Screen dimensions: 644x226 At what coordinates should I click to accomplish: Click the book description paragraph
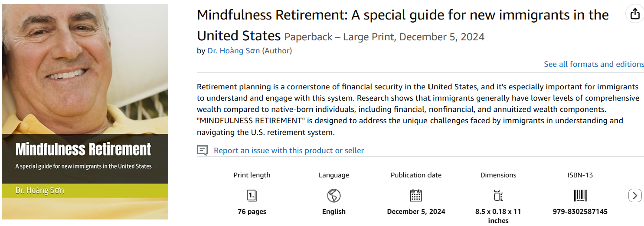[418, 109]
